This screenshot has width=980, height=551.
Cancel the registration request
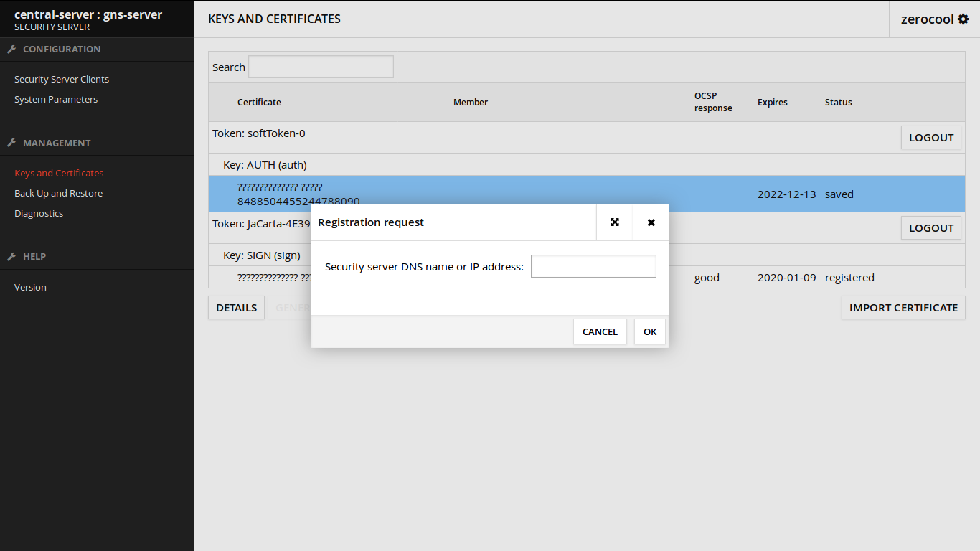pos(600,331)
